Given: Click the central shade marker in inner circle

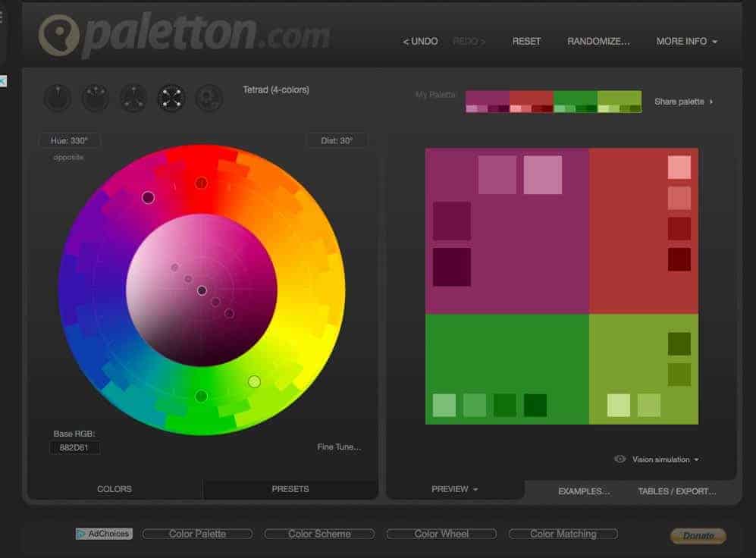Looking at the screenshot, I should (202, 290).
